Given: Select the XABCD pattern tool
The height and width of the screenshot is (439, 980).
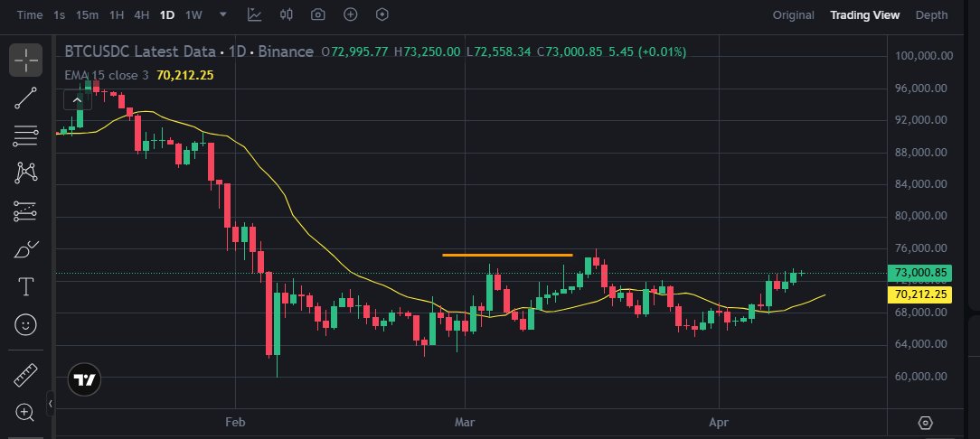Looking at the screenshot, I should pos(25,173).
